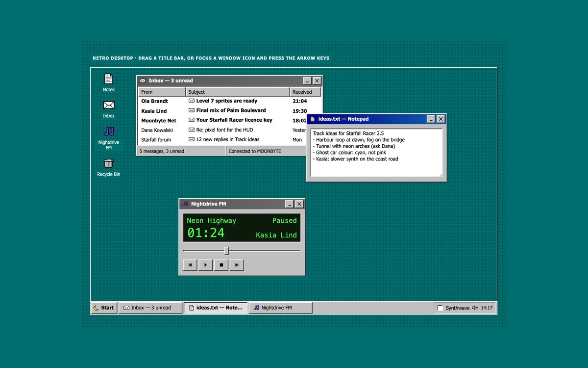Click the 21:04 received time in Inbox
588x368 pixels.
tap(300, 101)
